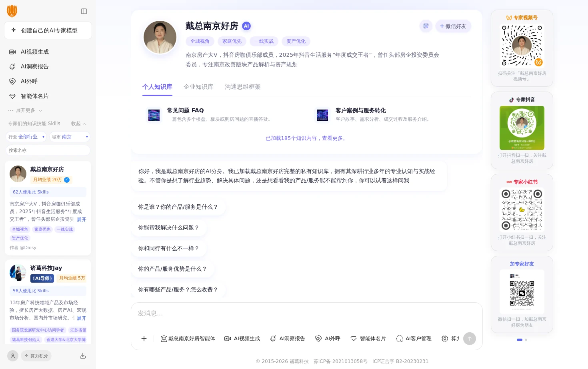Ask 你有哪些产品/服务？怎么收费？
This screenshot has height=369, width=588.
pyautogui.click(x=178, y=289)
